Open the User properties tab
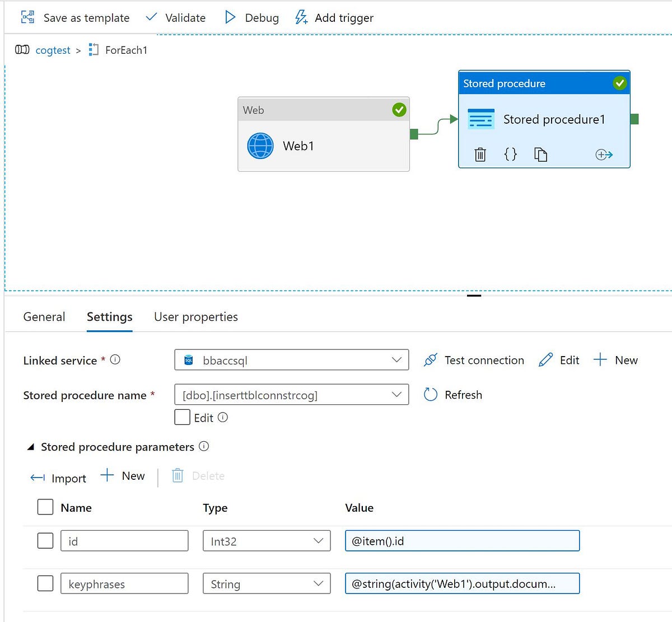This screenshot has width=672, height=622. (x=195, y=317)
